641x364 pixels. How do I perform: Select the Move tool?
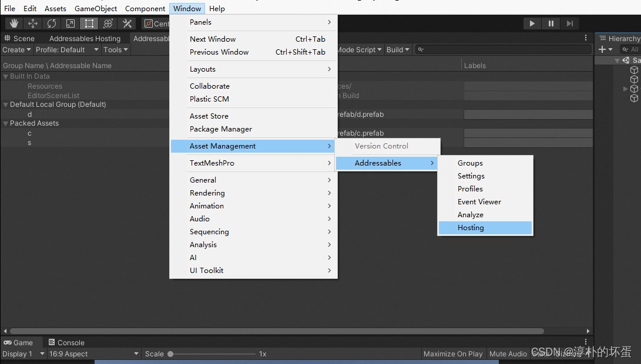[x=33, y=23]
